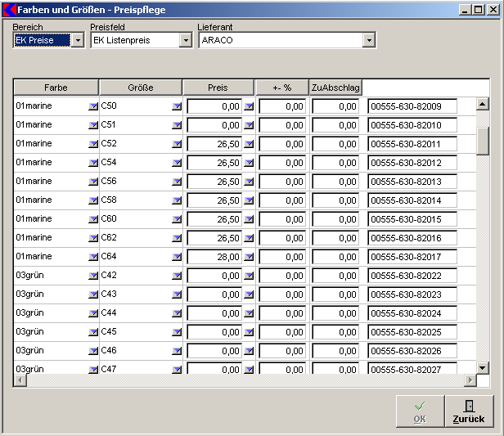The image size is (504, 436).
Task: Click the vertical scrollbar thumb
Action: pos(483,141)
